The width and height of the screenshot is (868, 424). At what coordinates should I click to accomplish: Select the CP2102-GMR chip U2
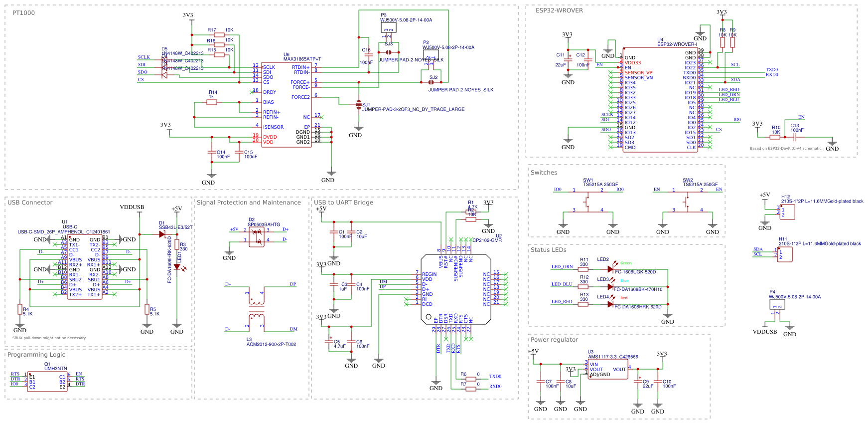[456, 289]
